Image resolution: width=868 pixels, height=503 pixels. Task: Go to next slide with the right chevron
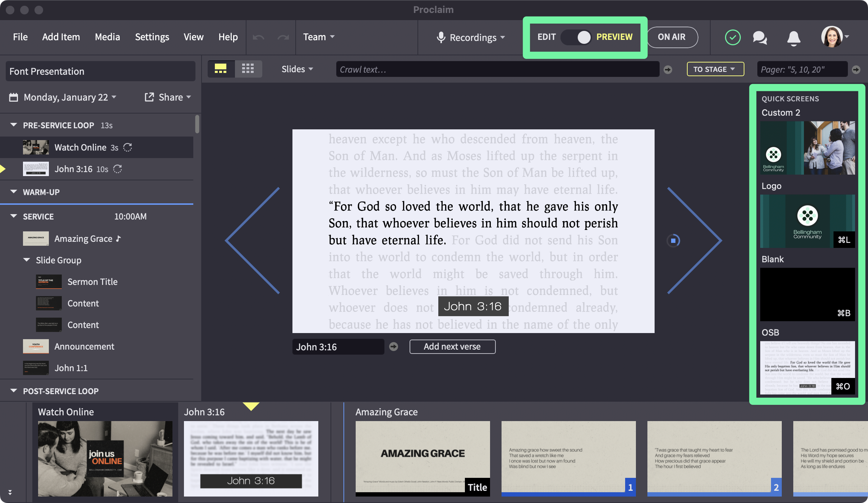tap(695, 240)
